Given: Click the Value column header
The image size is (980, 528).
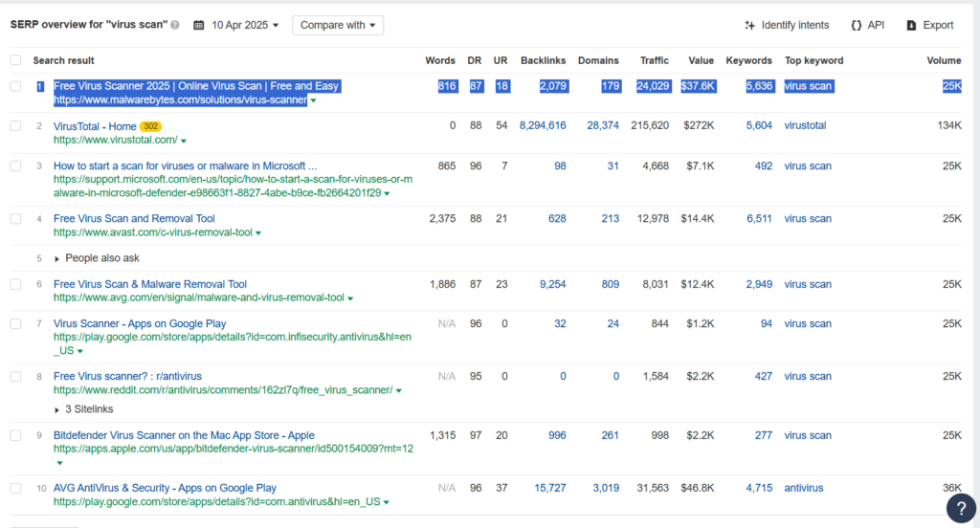Looking at the screenshot, I should coord(702,60).
